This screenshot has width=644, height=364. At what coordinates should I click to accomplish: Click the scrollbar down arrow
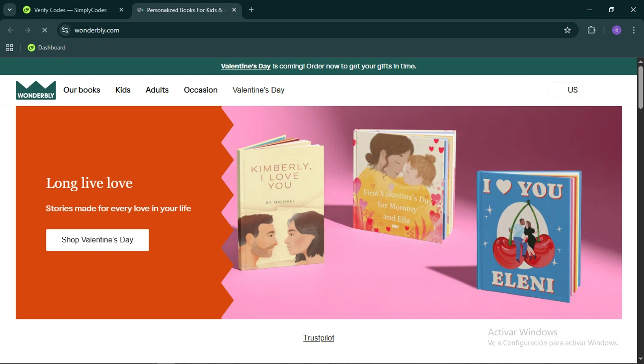click(x=641, y=359)
